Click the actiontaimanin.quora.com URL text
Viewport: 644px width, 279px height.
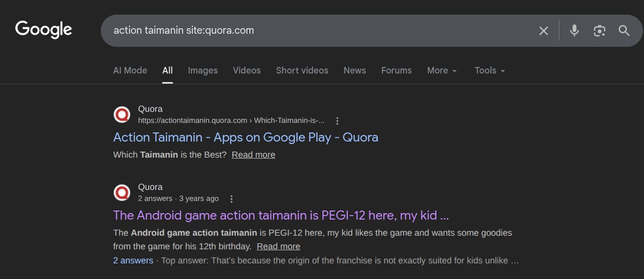231,120
